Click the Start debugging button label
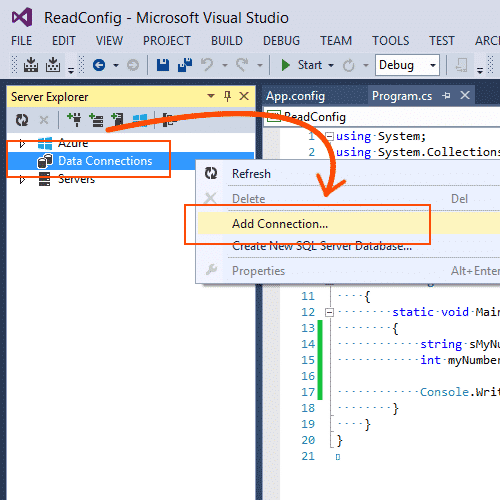This screenshot has width=500, height=500. 310,65
